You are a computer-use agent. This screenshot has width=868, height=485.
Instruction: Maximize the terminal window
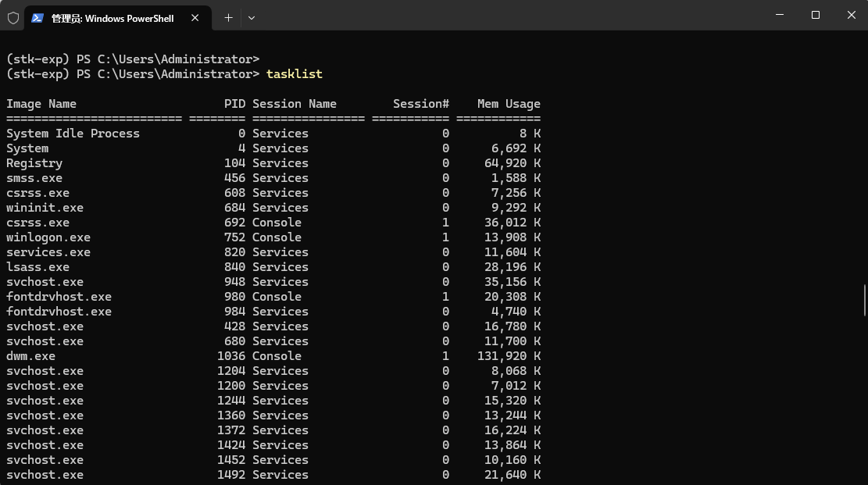(x=816, y=15)
